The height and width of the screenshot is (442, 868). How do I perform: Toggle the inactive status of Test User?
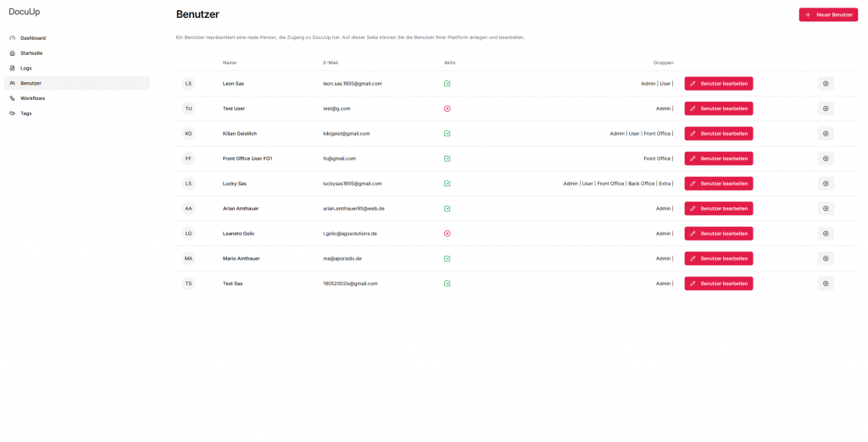(x=447, y=108)
